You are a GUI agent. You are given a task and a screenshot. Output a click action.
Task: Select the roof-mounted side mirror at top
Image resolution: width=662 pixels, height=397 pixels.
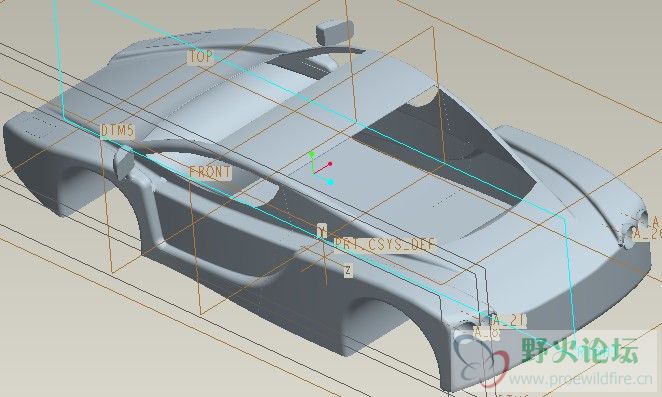coord(335,32)
